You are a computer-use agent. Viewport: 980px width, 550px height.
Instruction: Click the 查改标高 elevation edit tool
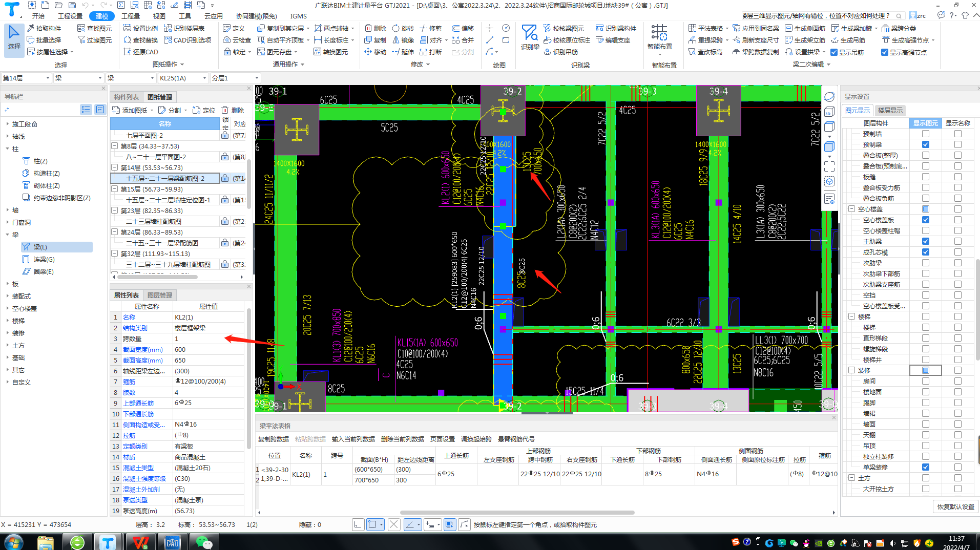point(705,52)
